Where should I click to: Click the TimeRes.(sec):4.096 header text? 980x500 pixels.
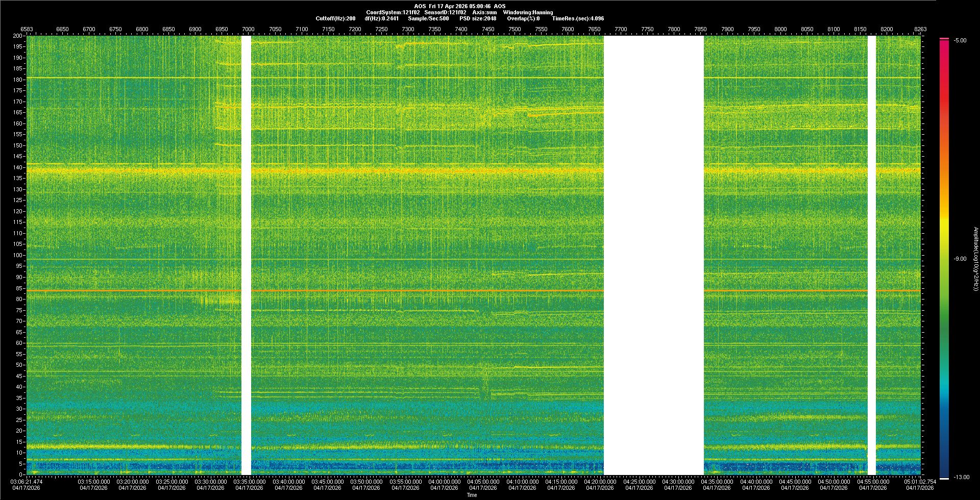pyautogui.click(x=578, y=18)
